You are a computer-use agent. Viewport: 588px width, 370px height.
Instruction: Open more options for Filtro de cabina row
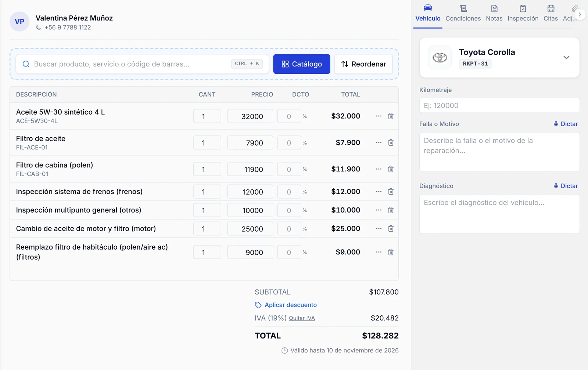[x=379, y=169]
